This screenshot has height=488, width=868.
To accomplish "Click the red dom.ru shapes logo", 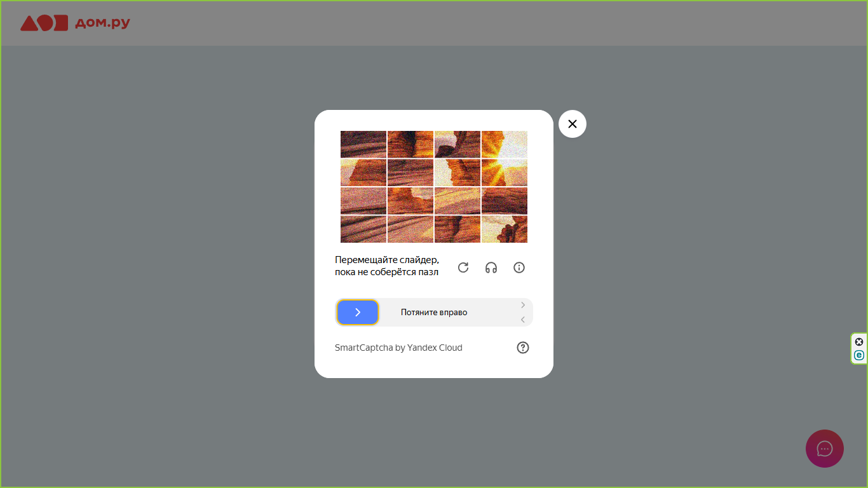I will (44, 24).
